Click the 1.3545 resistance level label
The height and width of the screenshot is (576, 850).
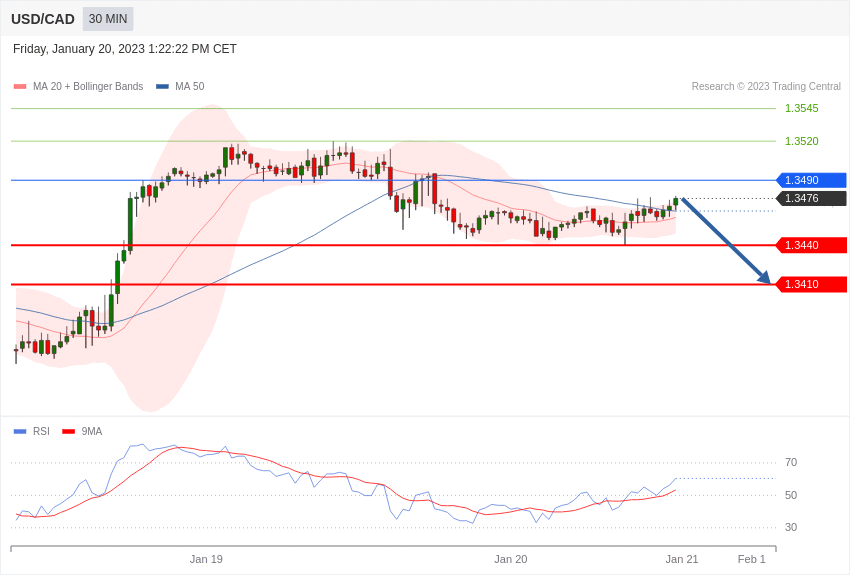point(802,108)
